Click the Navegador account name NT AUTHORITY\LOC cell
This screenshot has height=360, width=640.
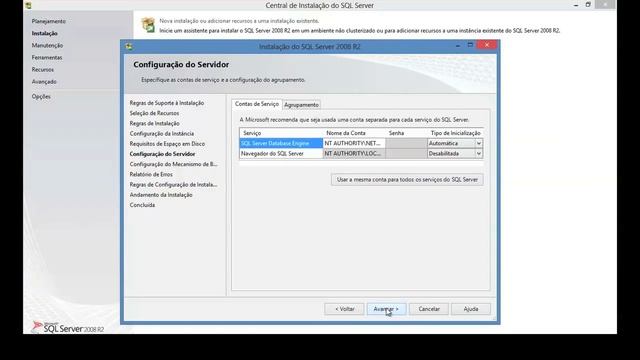coord(354,153)
